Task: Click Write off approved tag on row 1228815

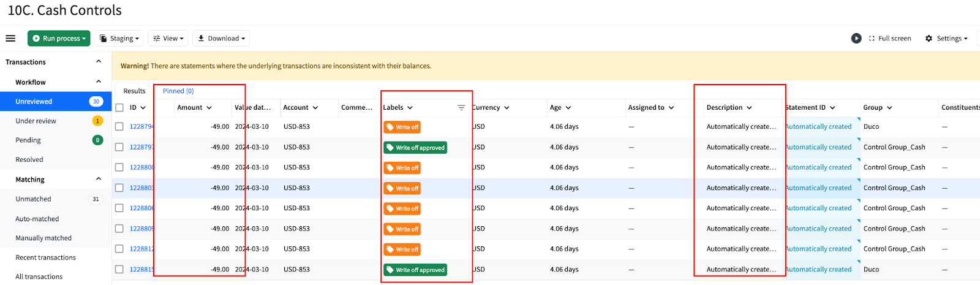Action: 415,270
